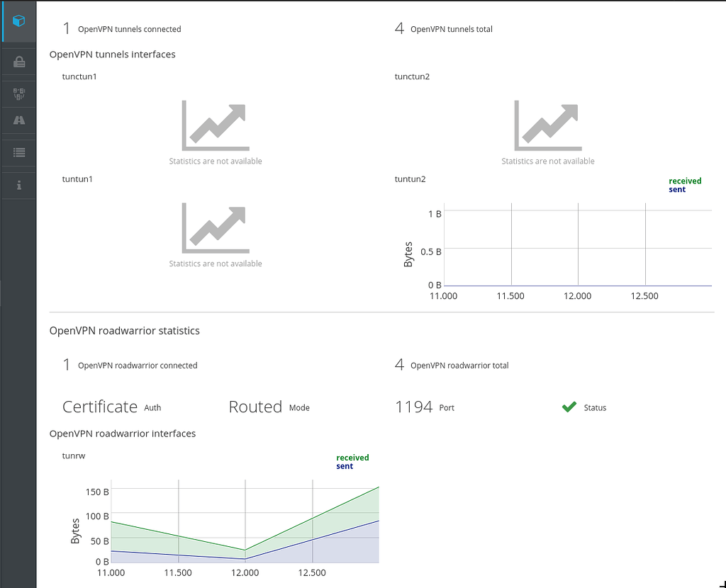Select the road icon in sidebar
Screen dimensions: 726x588
(x=18, y=120)
